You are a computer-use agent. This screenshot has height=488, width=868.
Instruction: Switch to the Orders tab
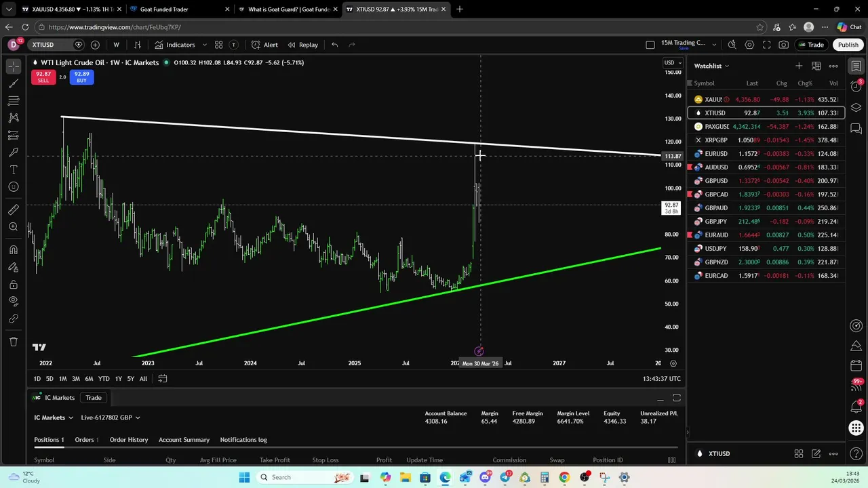[x=87, y=440]
